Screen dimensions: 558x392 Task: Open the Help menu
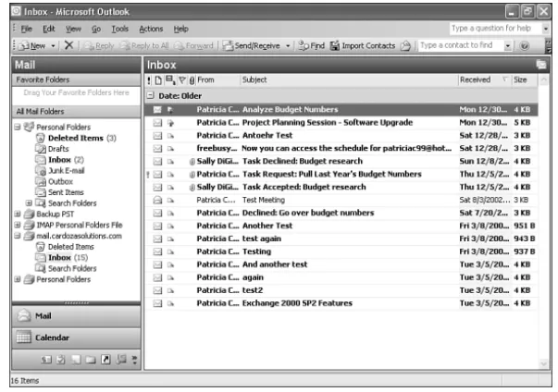[180, 29]
